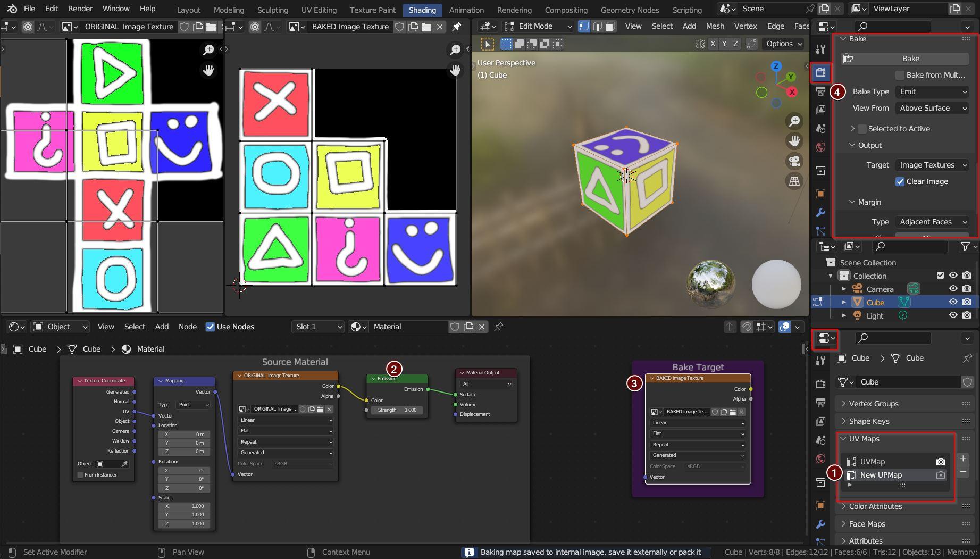
Task: Open View From dropdown showing Above Surface
Action: click(932, 108)
